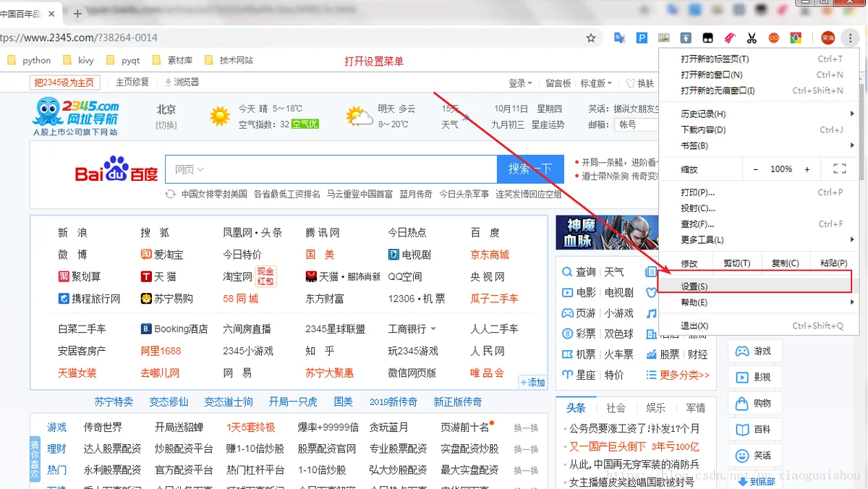Expand the 帮助(E) submenu
Screen dimensions: 868x489
click(759, 302)
